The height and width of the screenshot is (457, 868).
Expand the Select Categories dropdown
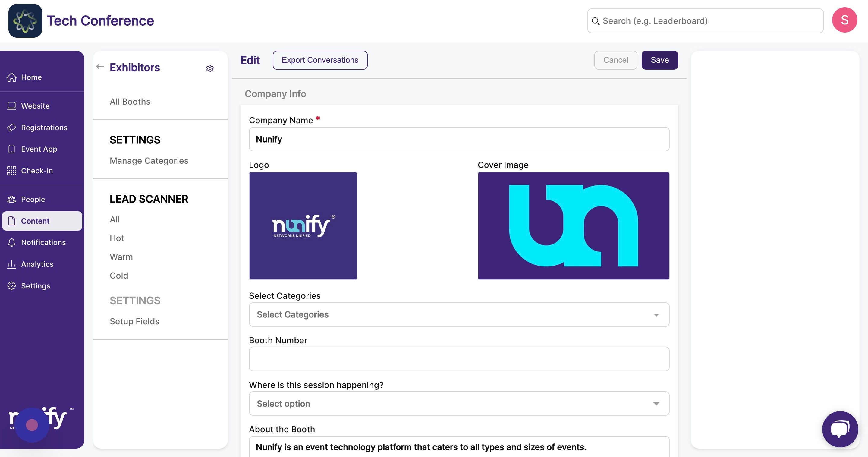tap(459, 314)
